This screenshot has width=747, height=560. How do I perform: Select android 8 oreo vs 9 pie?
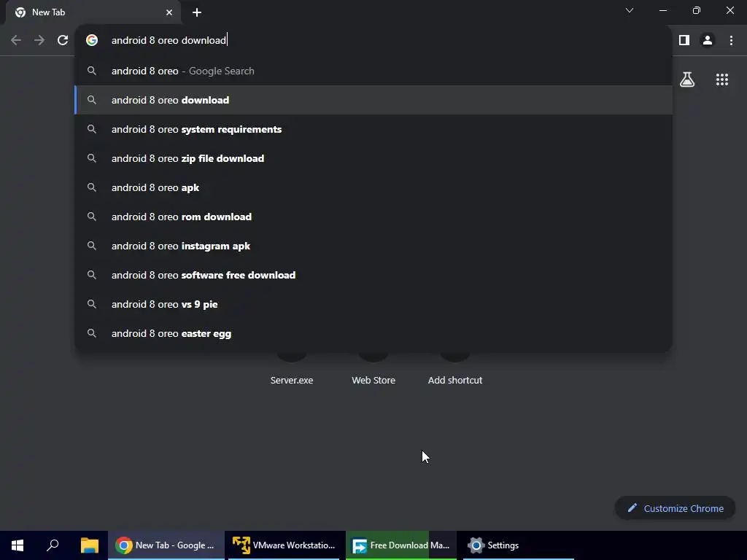373,304
